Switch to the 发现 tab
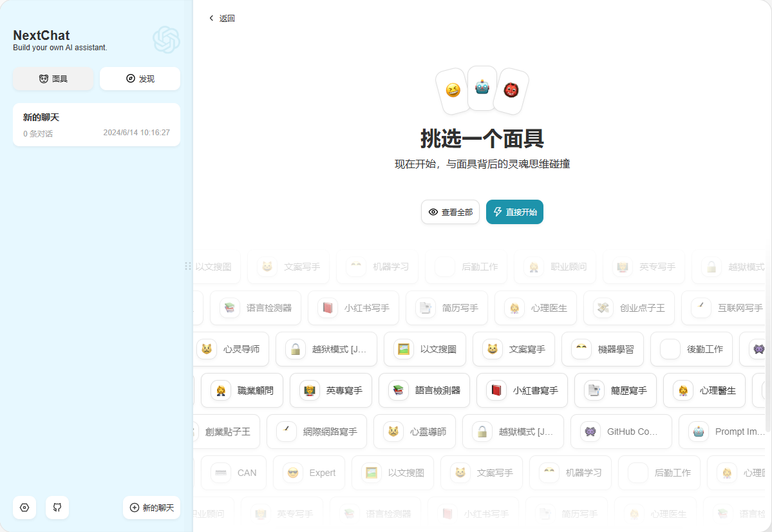 point(140,78)
